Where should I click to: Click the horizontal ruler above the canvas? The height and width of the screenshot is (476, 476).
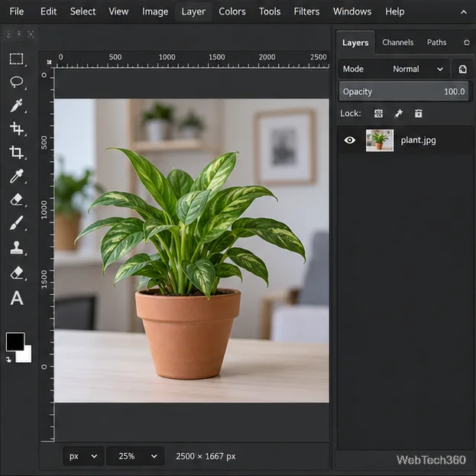pyautogui.click(x=192, y=60)
